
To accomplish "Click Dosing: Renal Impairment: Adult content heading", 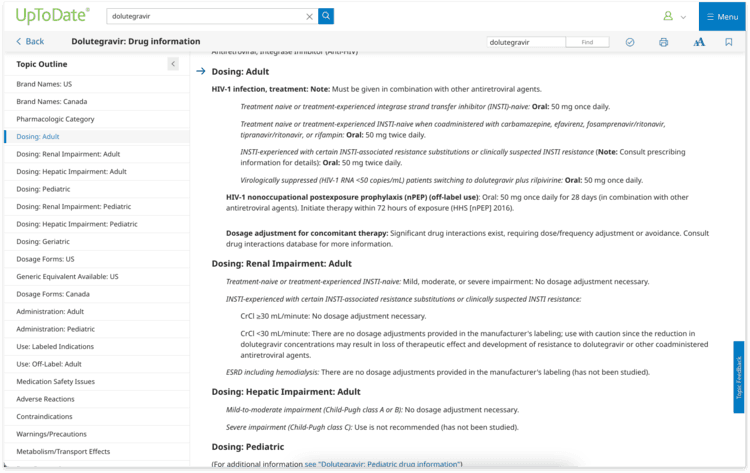I will pos(281,264).
